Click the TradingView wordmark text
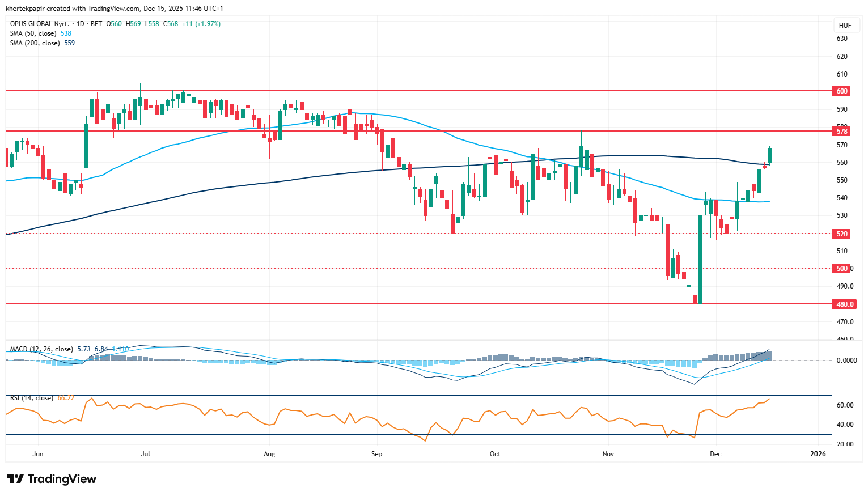Image resolution: width=868 pixels, height=496 pixels. (62, 479)
